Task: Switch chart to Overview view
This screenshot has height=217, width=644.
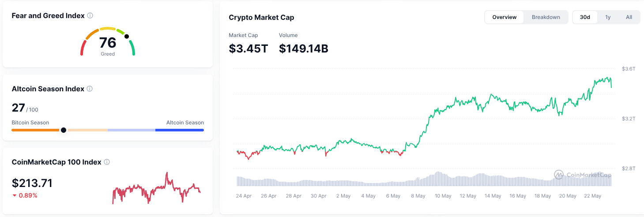Action: tap(505, 17)
